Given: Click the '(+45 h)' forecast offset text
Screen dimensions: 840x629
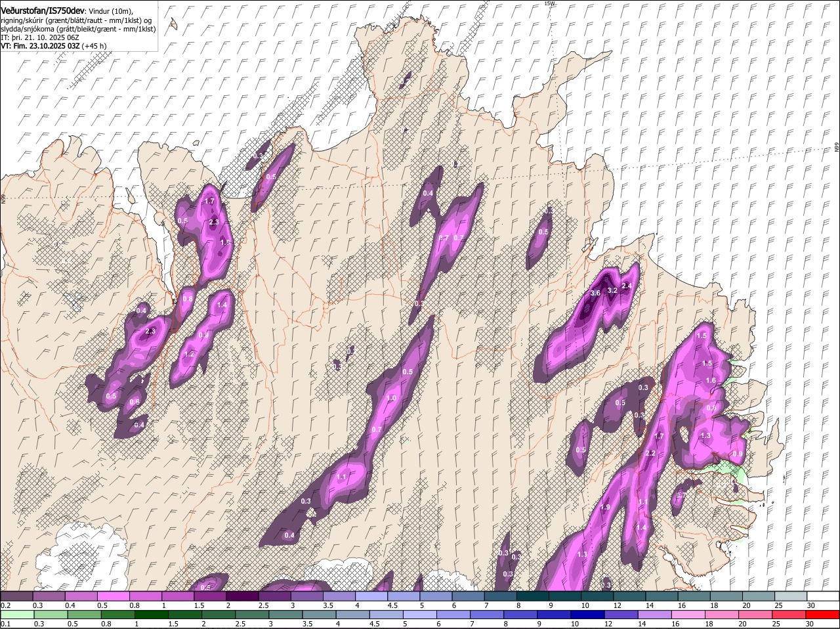Looking at the screenshot, I should (94, 46).
